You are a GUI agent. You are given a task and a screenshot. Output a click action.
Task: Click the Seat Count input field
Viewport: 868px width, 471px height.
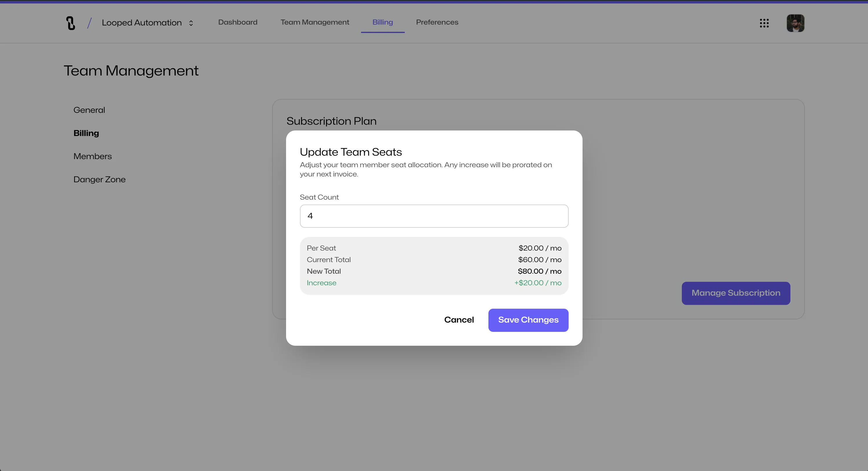pyautogui.click(x=434, y=216)
